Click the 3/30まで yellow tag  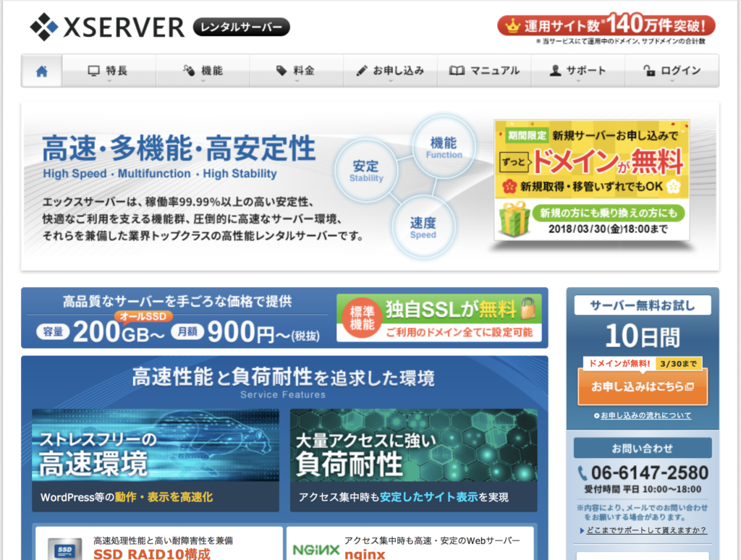(678, 363)
